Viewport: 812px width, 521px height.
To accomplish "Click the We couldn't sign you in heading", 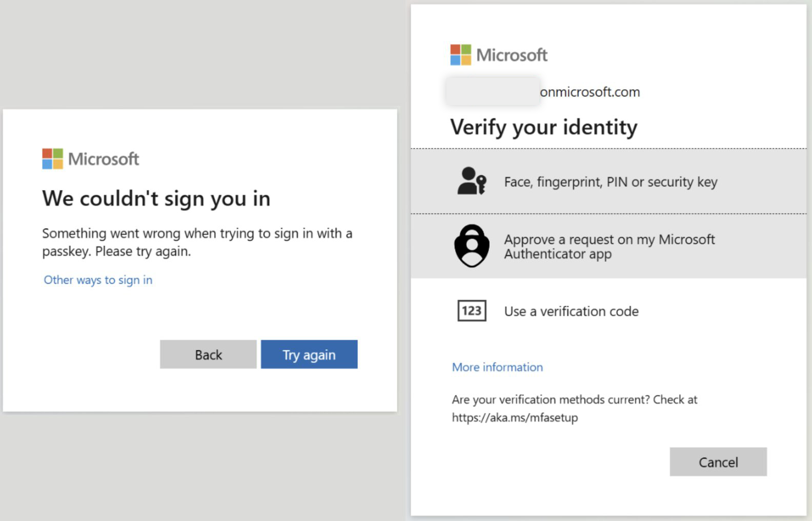I will pyautogui.click(x=156, y=198).
